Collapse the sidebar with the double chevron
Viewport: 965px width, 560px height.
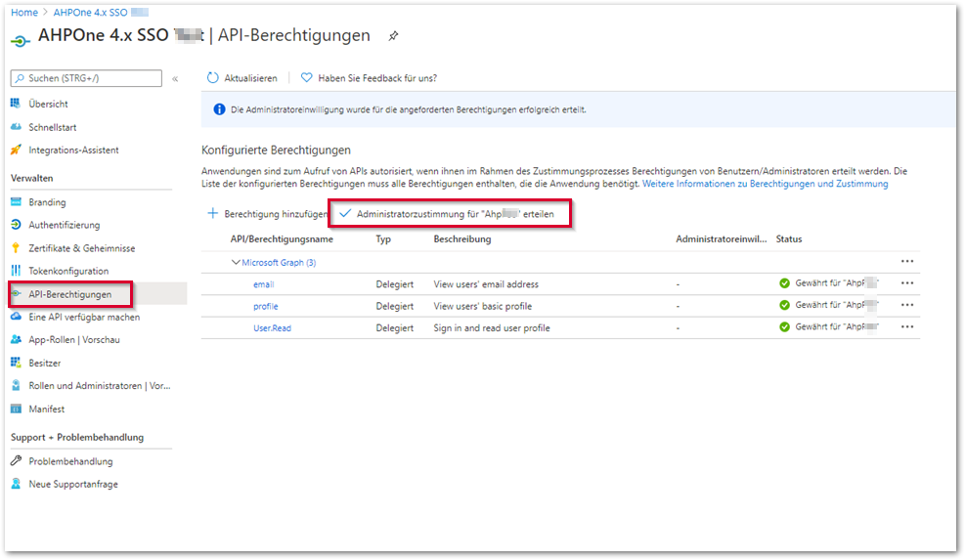175,79
